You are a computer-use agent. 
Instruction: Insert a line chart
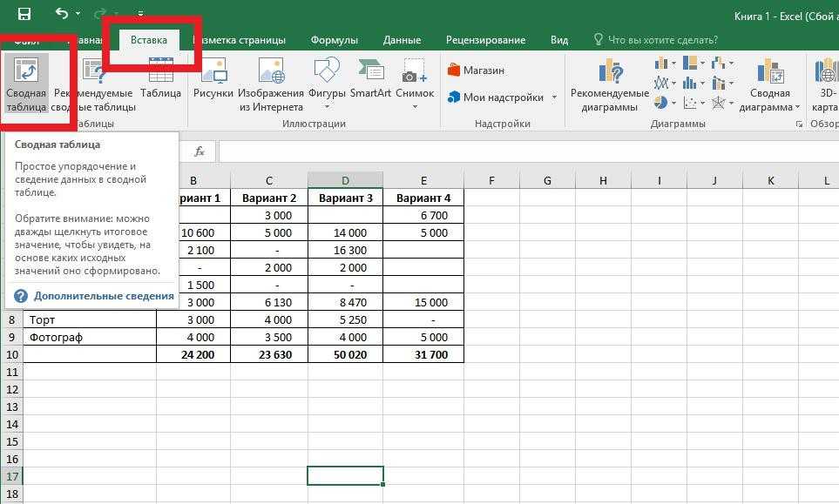pyautogui.click(x=665, y=83)
